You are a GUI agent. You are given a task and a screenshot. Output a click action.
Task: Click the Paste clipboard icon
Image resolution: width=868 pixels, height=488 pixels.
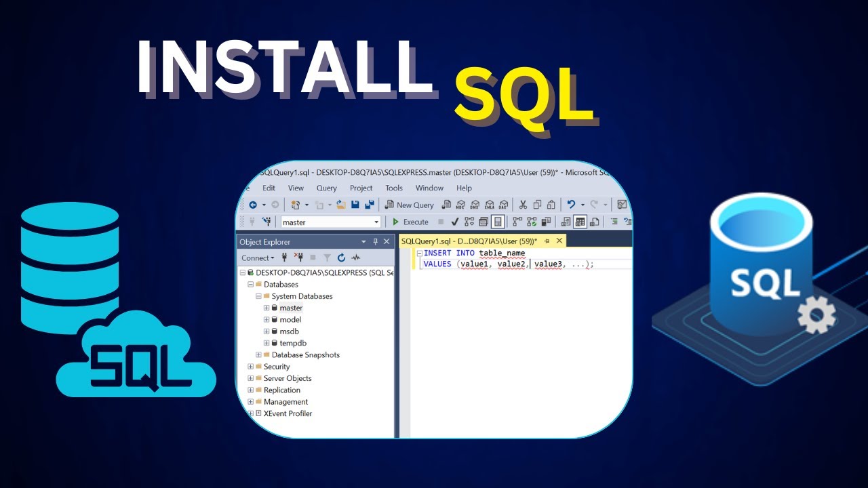coord(551,205)
